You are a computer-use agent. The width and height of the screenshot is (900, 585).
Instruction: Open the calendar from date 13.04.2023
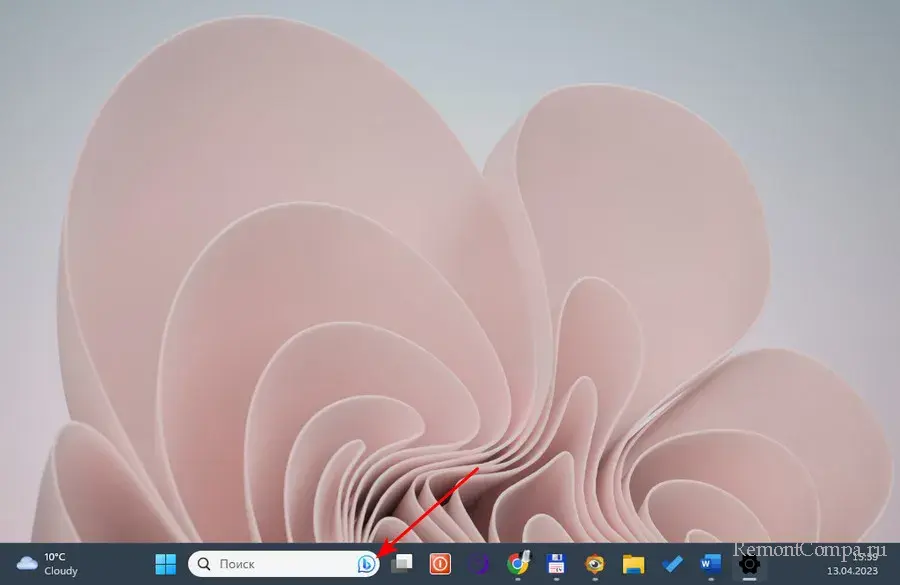853,572
